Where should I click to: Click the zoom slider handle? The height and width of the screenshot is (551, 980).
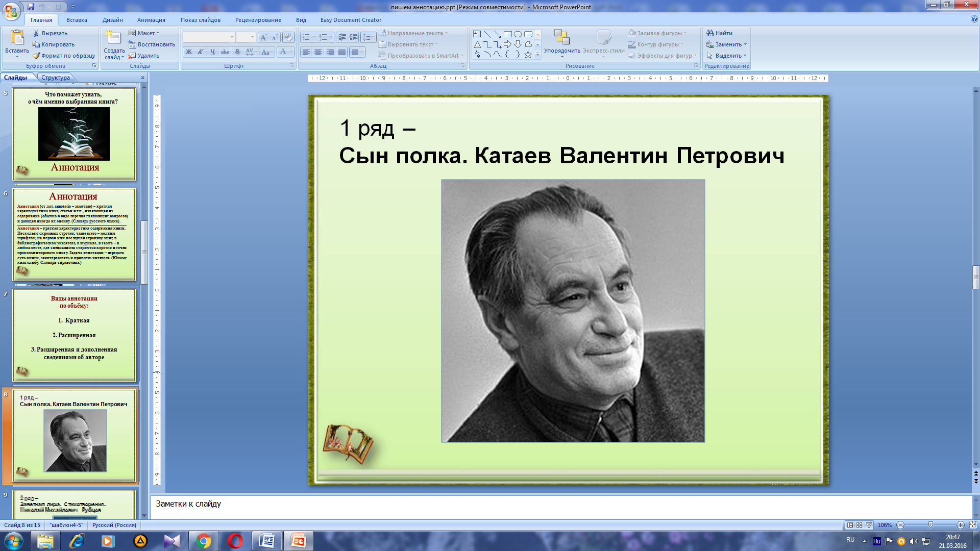coord(930,525)
